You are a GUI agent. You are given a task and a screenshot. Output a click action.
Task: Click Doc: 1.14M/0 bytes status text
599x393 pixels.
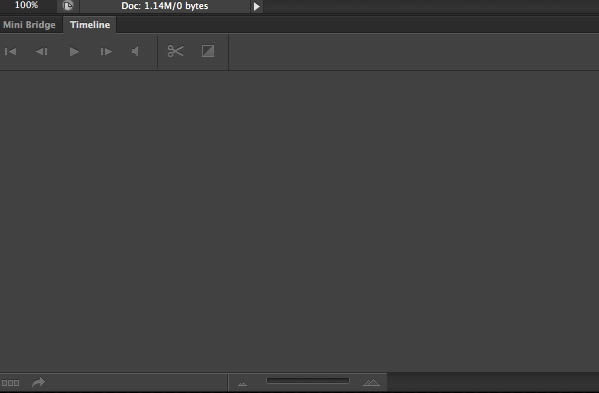point(165,6)
